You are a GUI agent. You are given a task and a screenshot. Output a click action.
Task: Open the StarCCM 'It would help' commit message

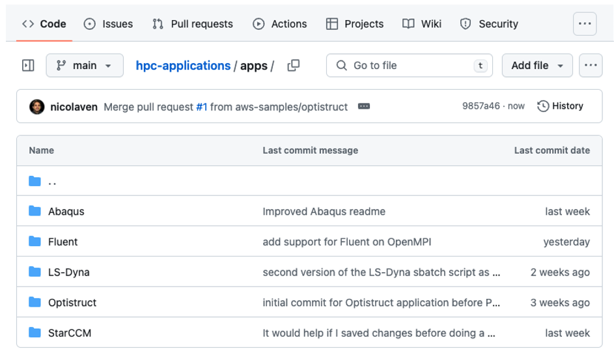tap(379, 333)
